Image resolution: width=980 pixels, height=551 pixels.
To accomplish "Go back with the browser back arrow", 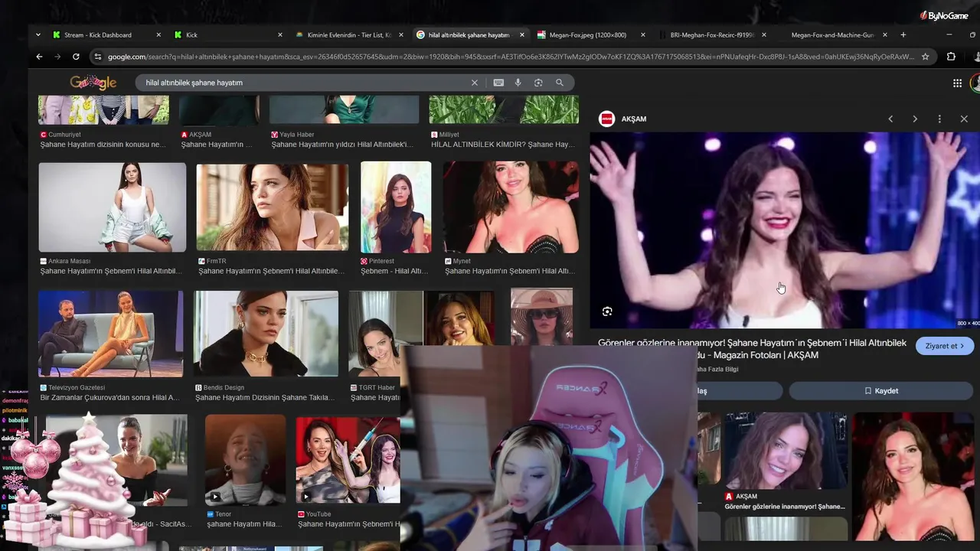I will click(39, 57).
